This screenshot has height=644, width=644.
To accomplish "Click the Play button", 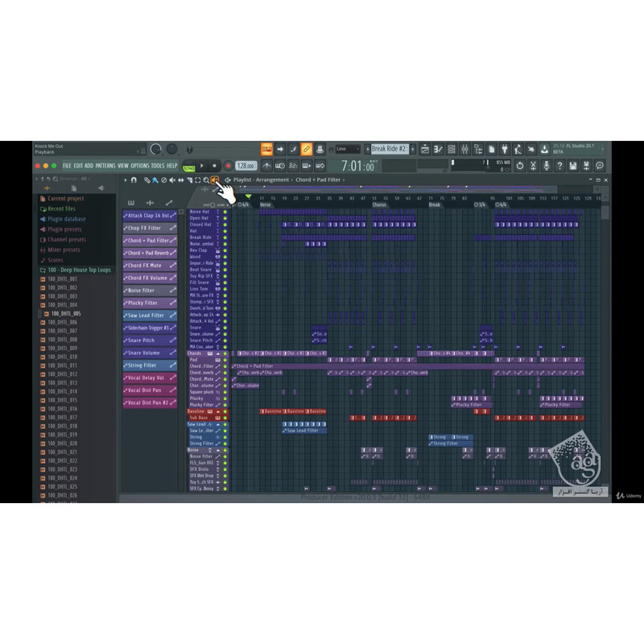I will tap(202, 166).
